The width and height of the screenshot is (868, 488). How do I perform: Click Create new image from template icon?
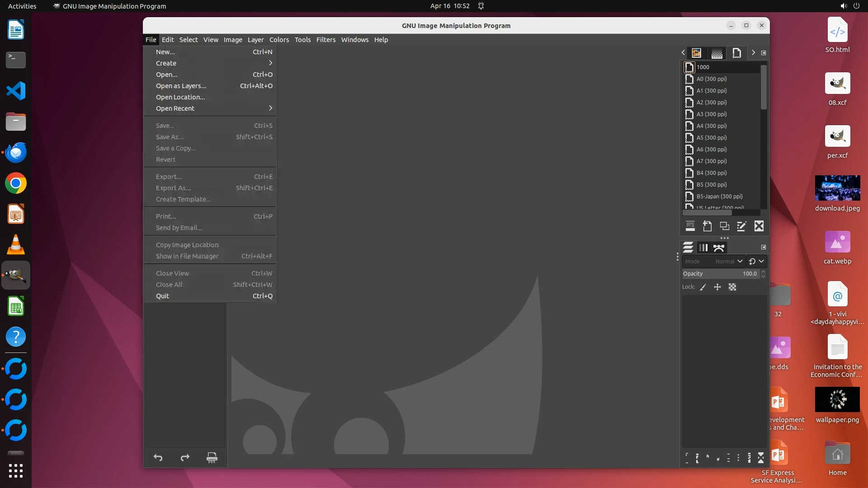(690, 226)
